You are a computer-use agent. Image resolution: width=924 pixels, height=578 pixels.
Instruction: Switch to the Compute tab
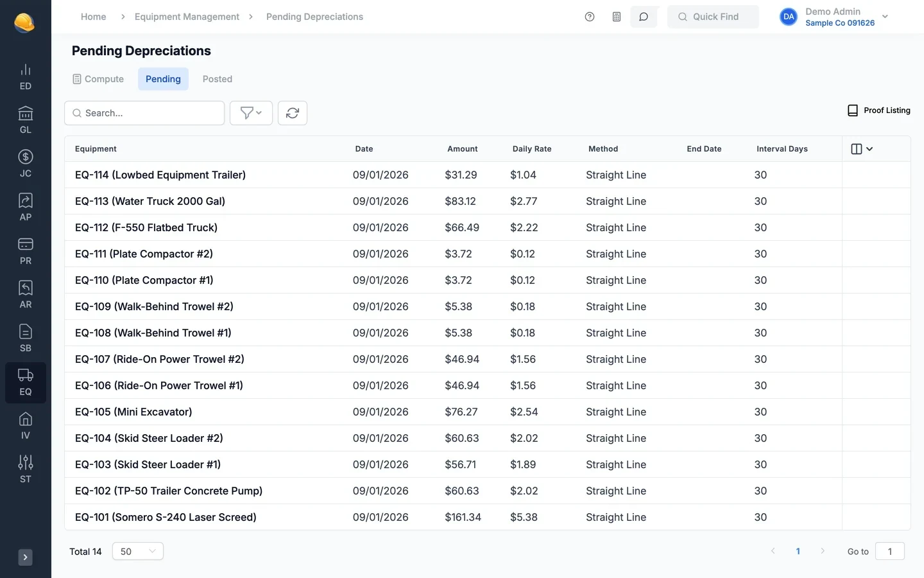click(98, 79)
